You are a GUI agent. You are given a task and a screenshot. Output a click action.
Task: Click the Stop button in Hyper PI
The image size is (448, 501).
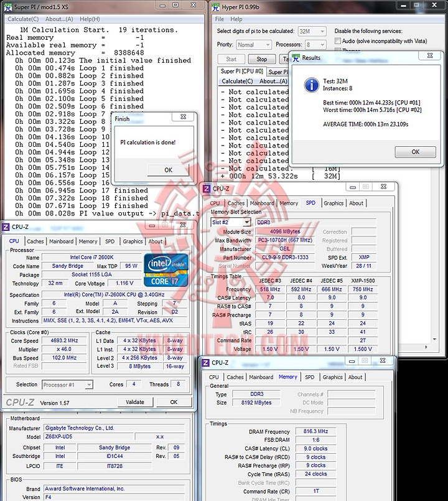click(262, 59)
